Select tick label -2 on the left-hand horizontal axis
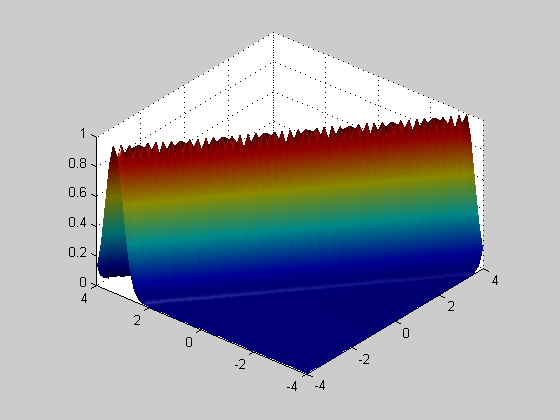 pyautogui.click(x=240, y=364)
